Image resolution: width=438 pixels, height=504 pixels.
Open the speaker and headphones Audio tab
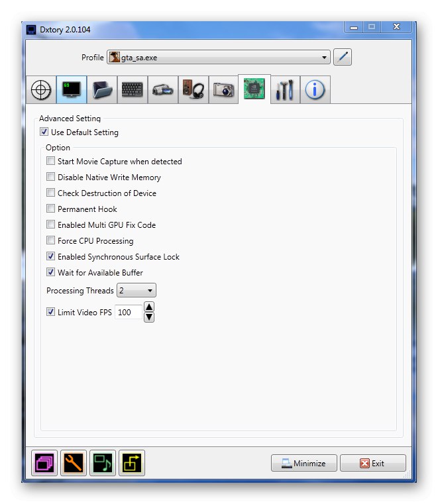(193, 89)
